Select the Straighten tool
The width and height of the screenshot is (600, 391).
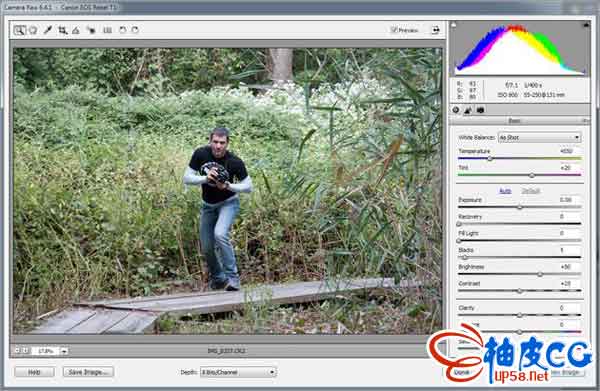pyautogui.click(x=76, y=30)
